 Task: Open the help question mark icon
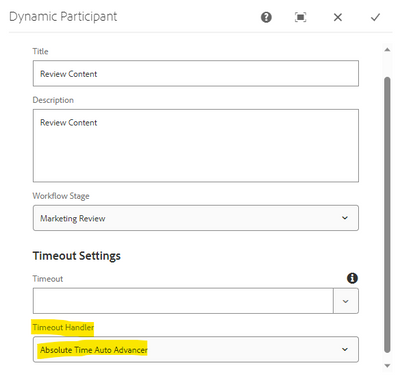point(266,17)
